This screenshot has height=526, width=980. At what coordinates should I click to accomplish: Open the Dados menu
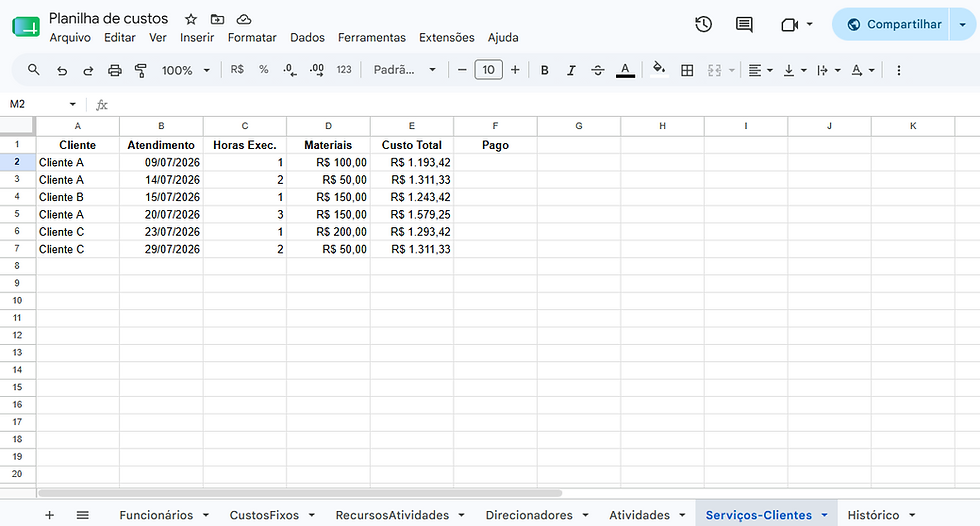pos(307,37)
